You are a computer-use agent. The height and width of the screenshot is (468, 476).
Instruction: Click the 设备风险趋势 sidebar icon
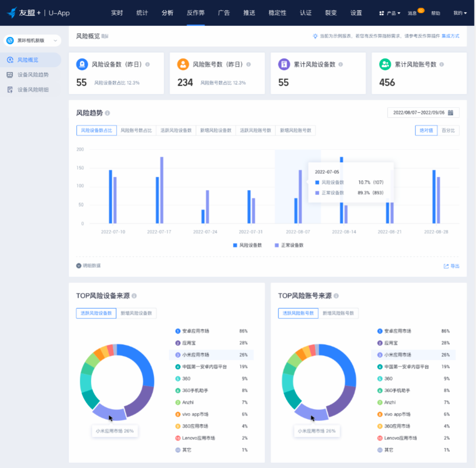10,75
